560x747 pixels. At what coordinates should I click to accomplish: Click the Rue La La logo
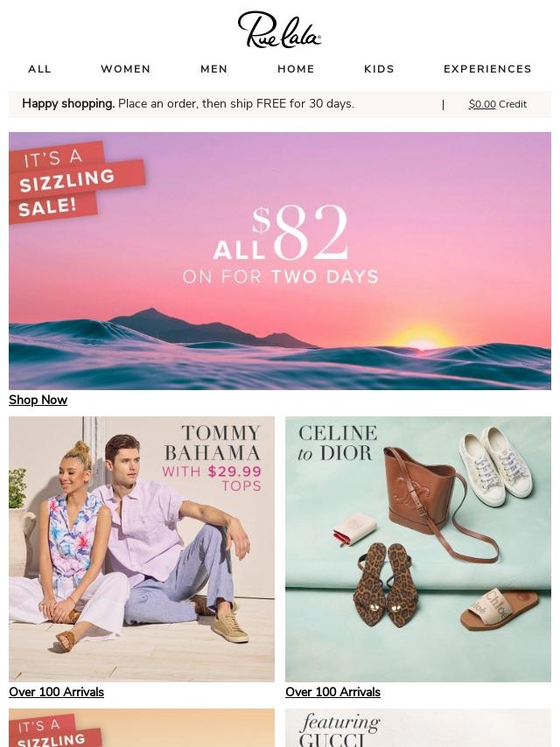pyautogui.click(x=279, y=30)
